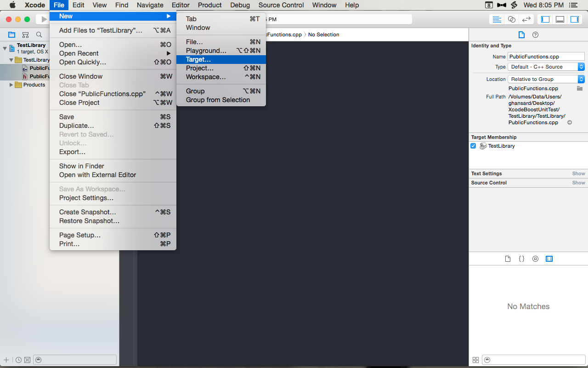Image resolution: width=588 pixels, height=368 pixels.
Task: Open Location Relative to Group dropdown
Action: coord(546,79)
